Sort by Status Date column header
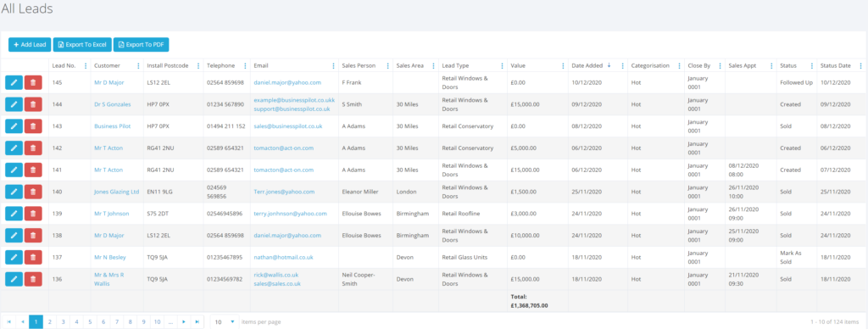The height and width of the screenshot is (329, 868). (x=835, y=66)
